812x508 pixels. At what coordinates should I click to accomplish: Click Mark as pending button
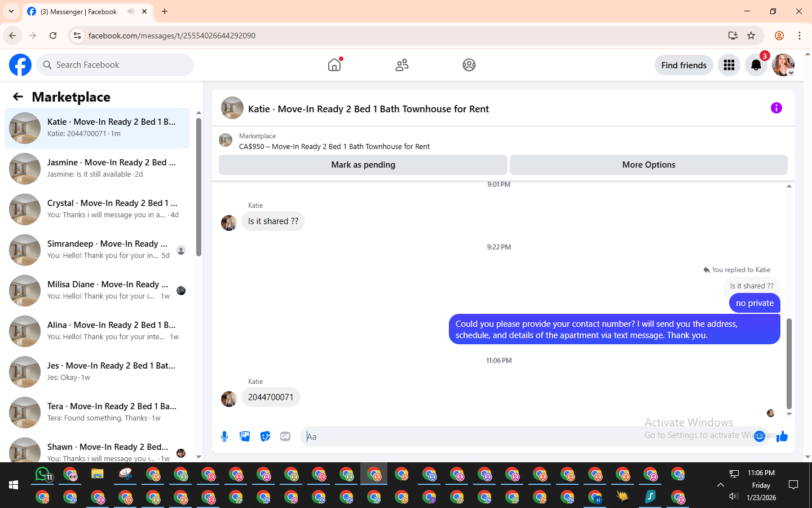[x=363, y=165]
